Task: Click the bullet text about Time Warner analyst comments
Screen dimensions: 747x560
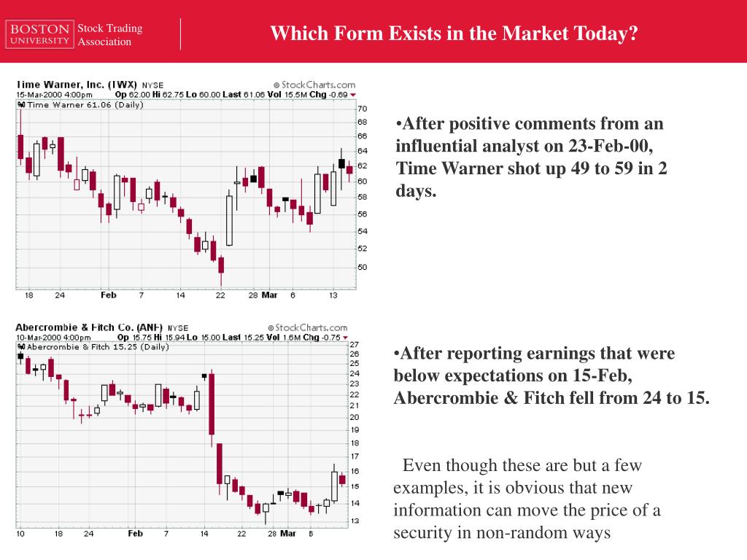Action: pos(531,157)
